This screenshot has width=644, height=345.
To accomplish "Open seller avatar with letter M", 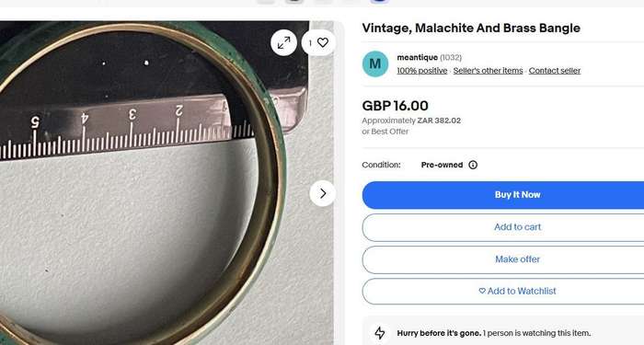I will click(x=375, y=64).
